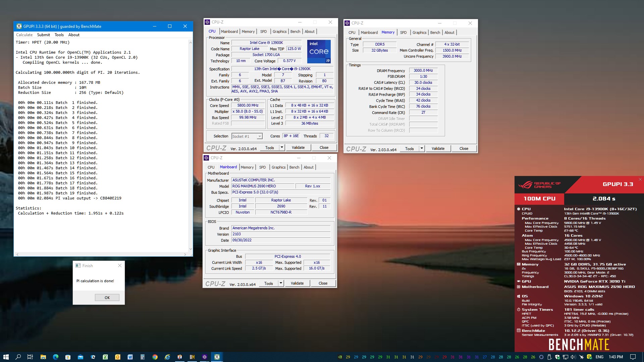Open the About menu in GPUPI
Image resolution: width=644 pixels, height=362 pixels.
pos(74,35)
